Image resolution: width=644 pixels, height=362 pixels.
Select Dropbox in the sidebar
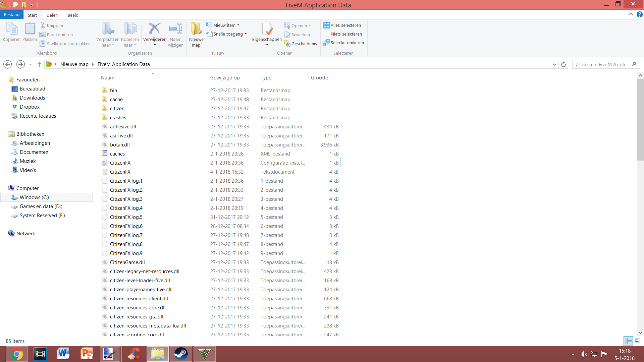[x=30, y=107]
